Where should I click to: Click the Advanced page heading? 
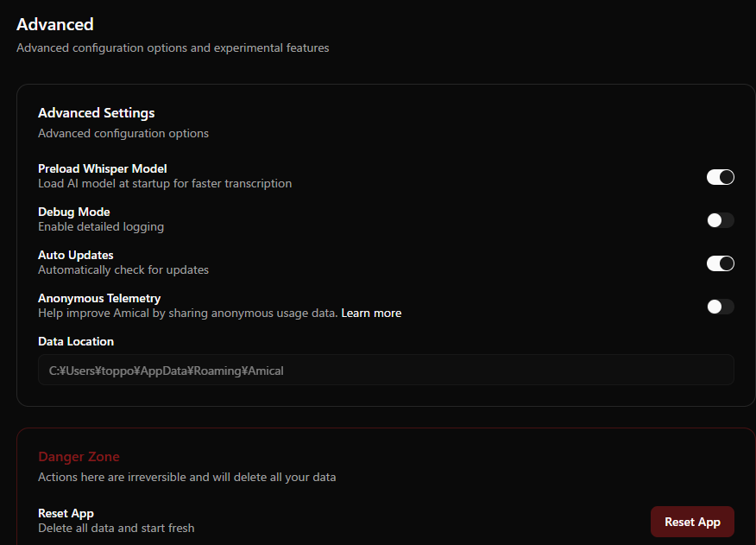click(55, 24)
